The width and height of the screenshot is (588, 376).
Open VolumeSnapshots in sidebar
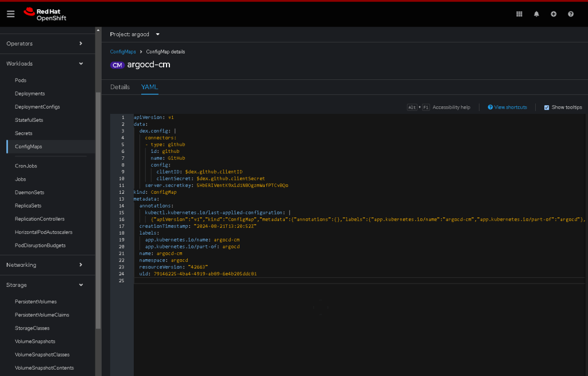pos(35,342)
